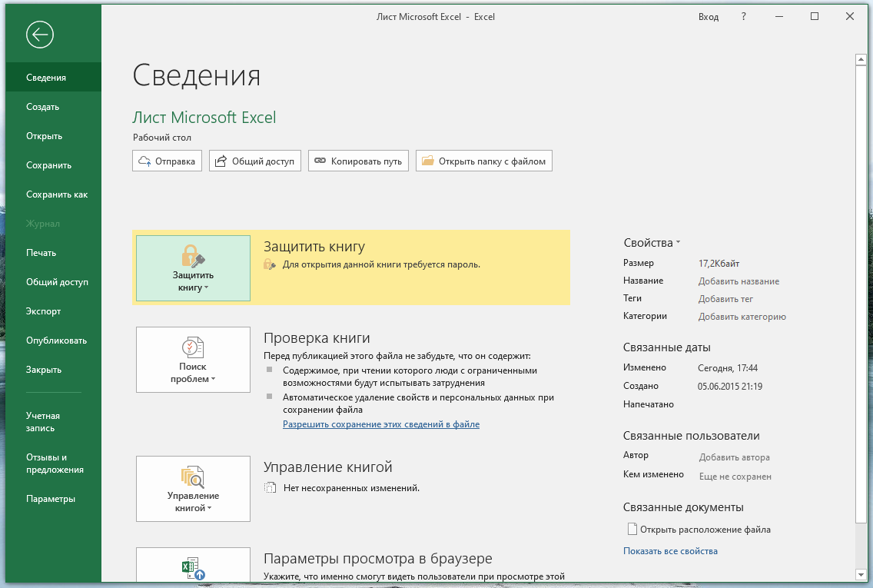The width and height of the screenshot is (873, 588).
Task: Click the small lock icon beside password message
Action: pyautogui.click(x=270, y=264)
